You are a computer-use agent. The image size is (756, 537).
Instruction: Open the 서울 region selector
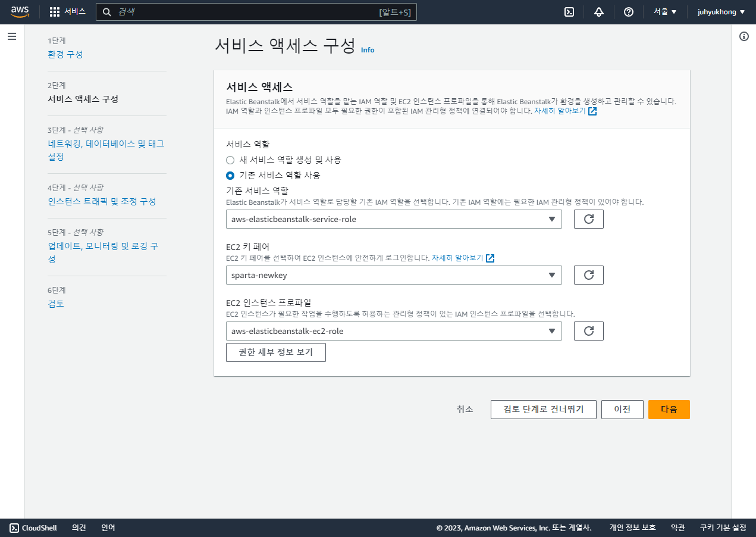pyautogui.click(x=665, y=12)
